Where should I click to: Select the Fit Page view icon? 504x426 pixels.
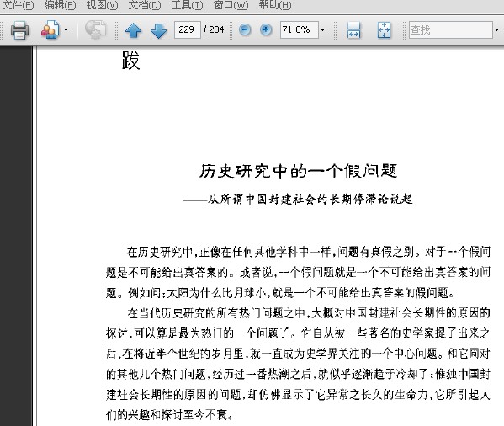coord(384,30)
